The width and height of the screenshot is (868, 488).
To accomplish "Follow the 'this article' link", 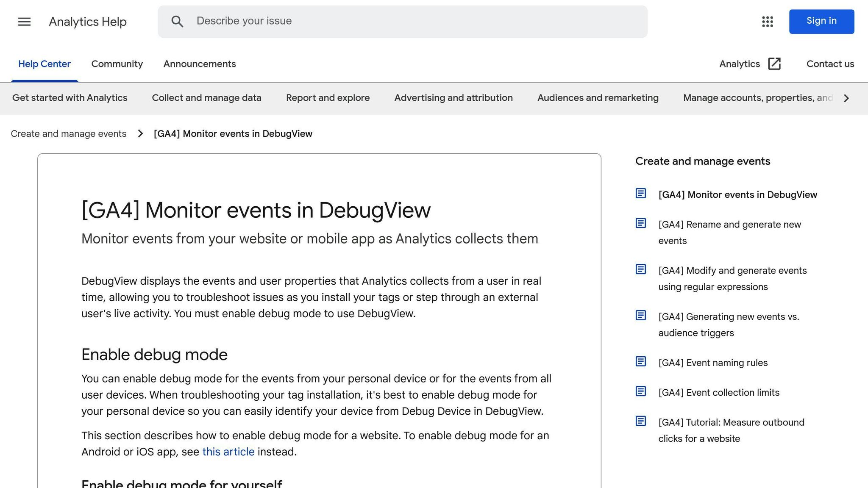I will click(x=228, y=452).
